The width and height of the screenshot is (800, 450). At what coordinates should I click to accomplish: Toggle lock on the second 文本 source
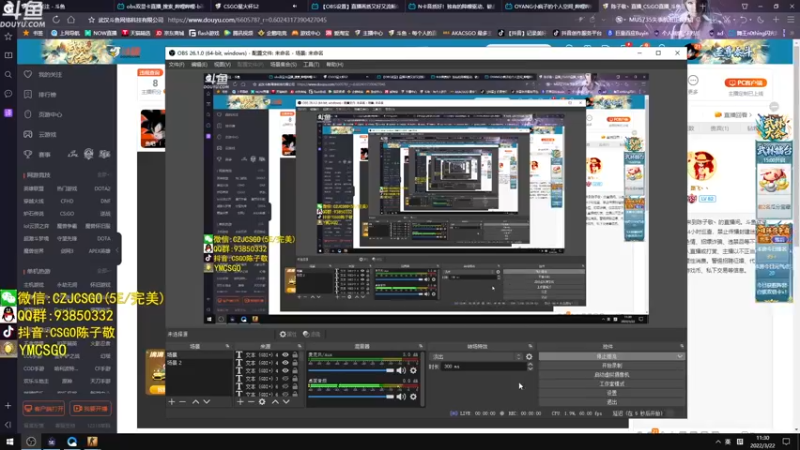[295, 363]
